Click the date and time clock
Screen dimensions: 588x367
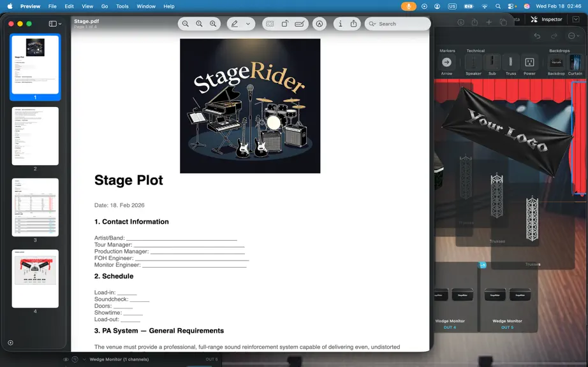[559, 6]
